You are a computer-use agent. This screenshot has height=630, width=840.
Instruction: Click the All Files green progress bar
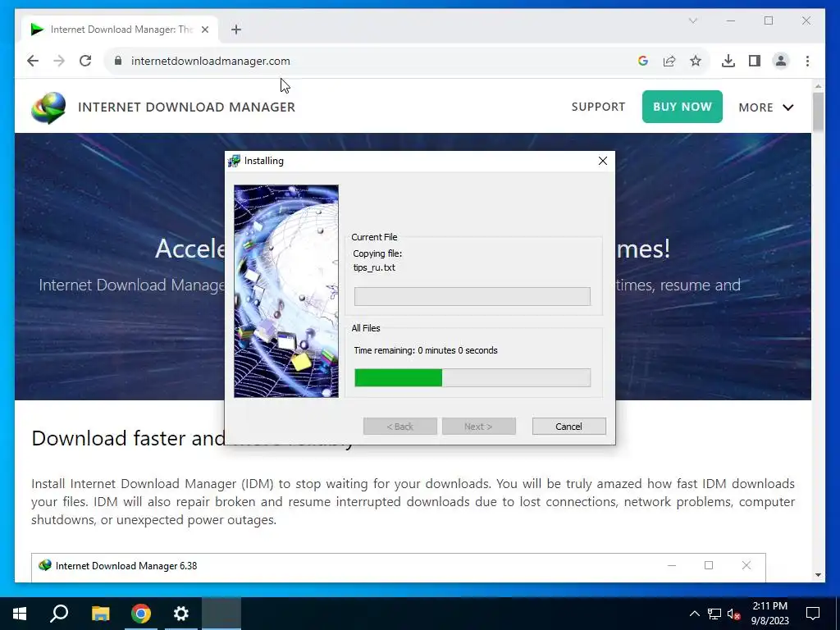pos(472,377)
